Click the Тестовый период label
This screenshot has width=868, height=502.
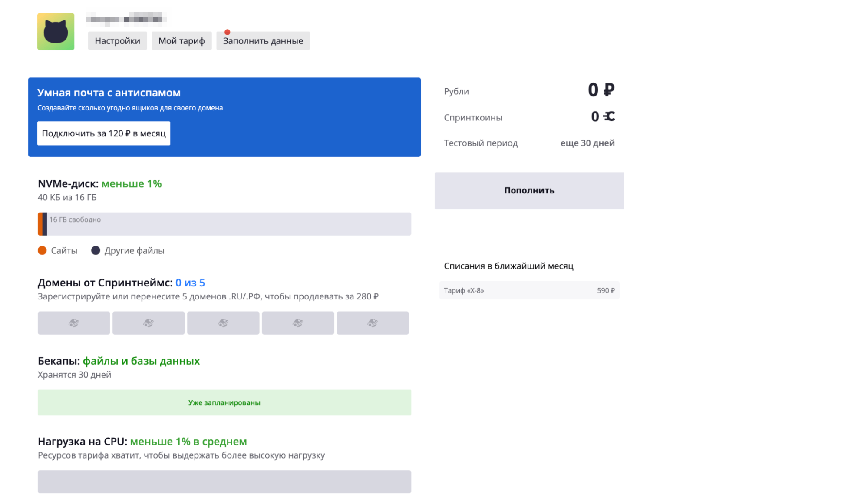481,143
